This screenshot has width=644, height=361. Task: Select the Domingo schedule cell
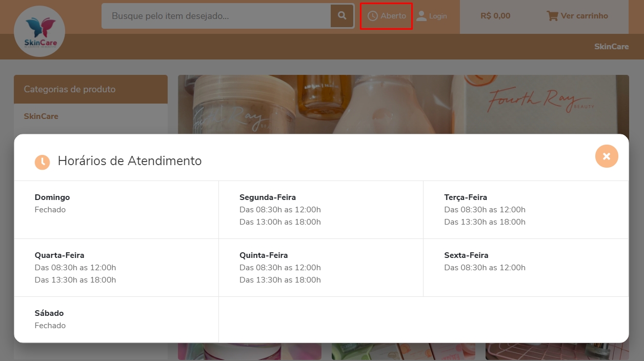116,209
